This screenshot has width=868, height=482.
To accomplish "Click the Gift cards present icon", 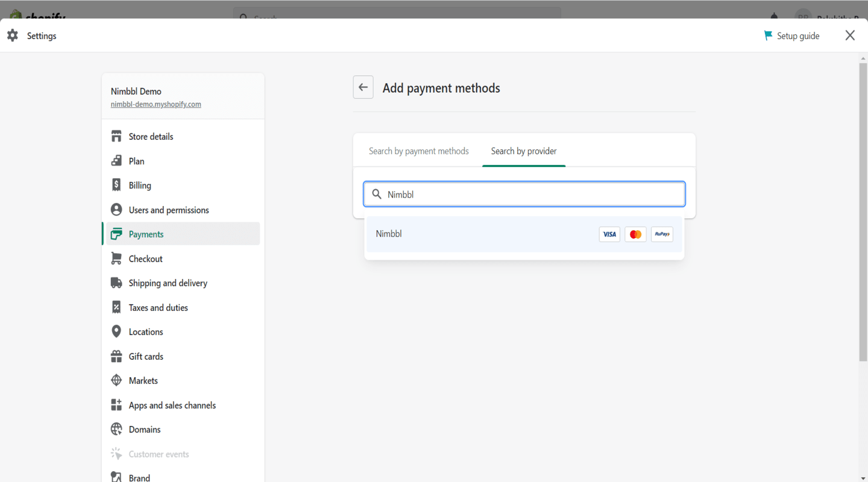I will pos(116,356).
